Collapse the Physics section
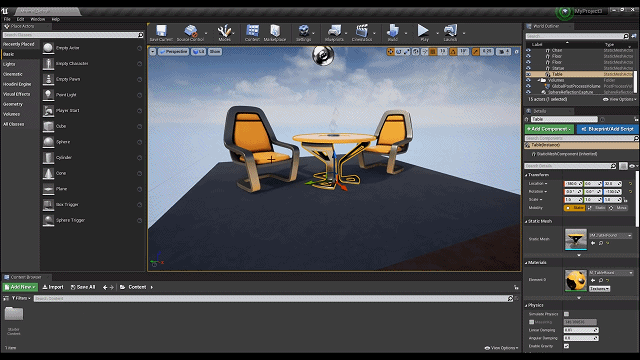Screen dimensions: 640x360 pyautogui.click(x=526, y=305)
